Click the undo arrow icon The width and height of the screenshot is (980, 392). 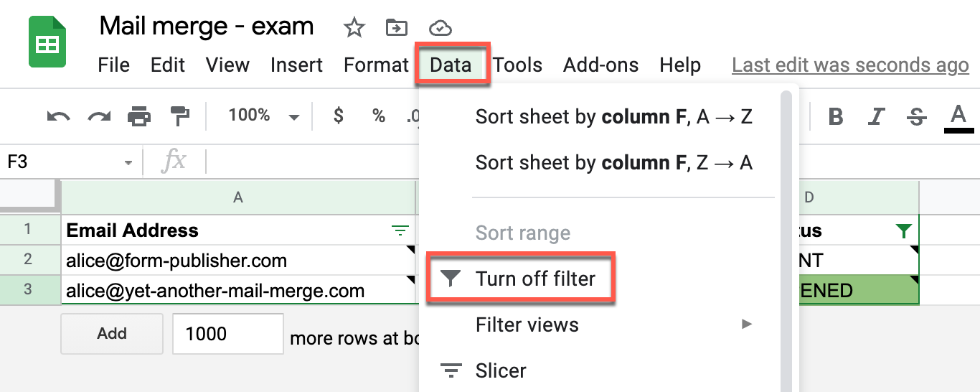(58, 116)
